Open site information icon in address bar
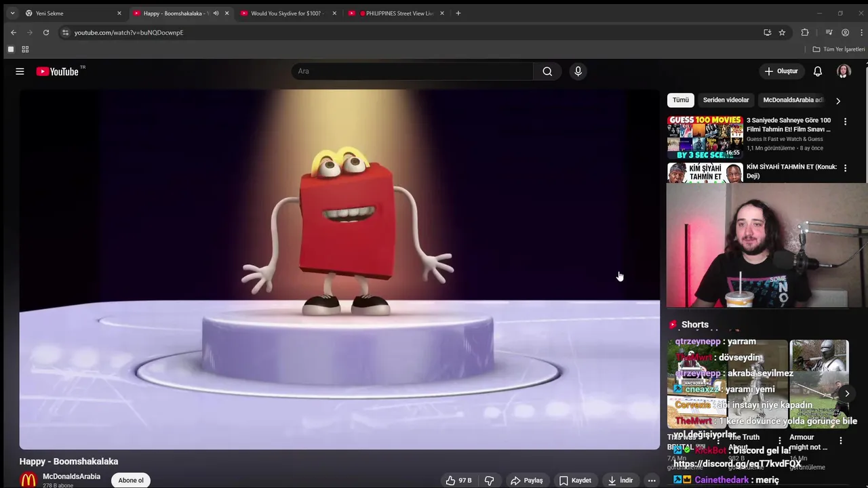This screenshot has width=868, height=488. click(x=65, y=33)
